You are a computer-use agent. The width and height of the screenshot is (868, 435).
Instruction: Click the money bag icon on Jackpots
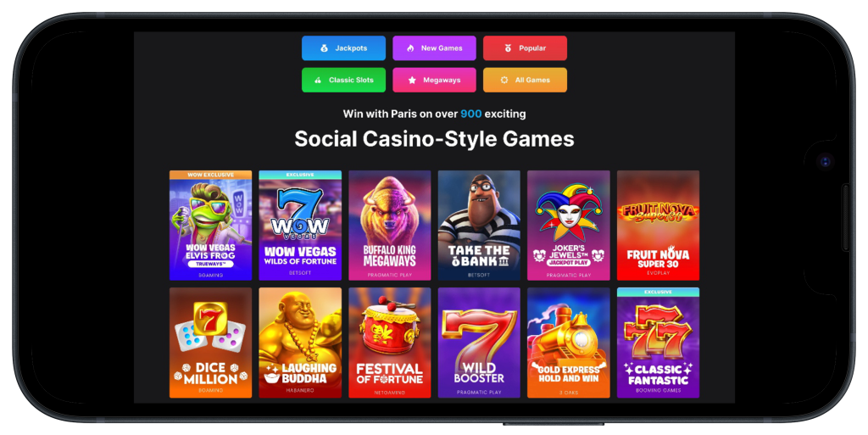tap(325, 48)
